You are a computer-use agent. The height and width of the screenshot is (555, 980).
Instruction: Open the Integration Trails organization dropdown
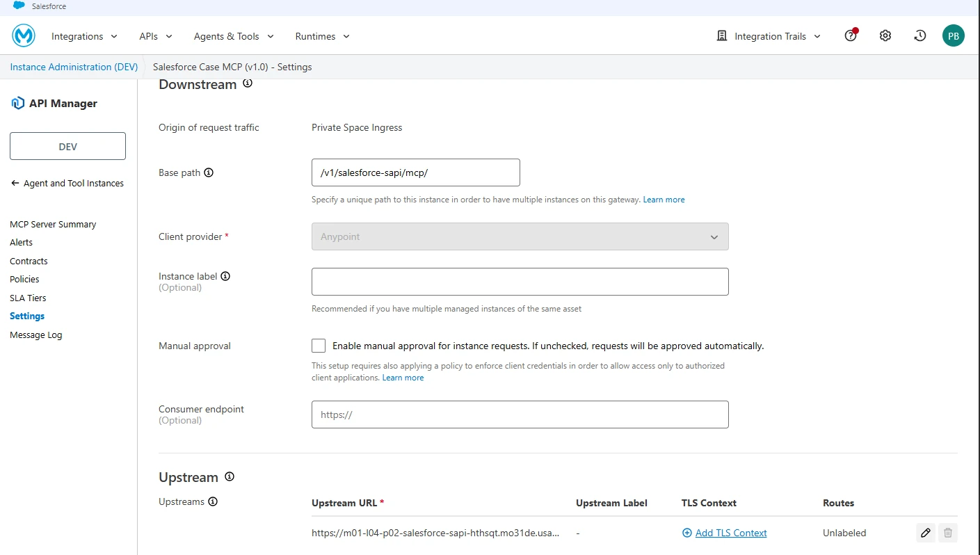pos(769,36)
